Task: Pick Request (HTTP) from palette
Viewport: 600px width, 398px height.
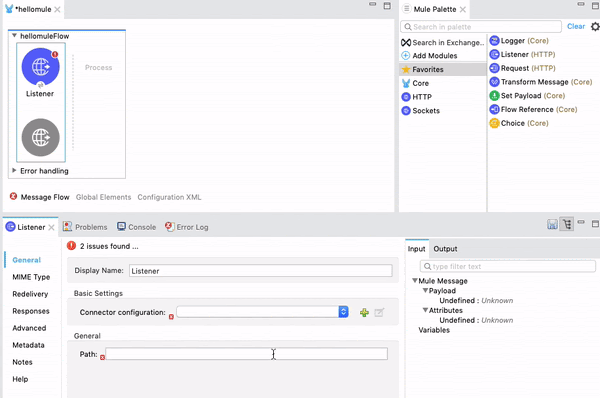Action: point(522,68)
